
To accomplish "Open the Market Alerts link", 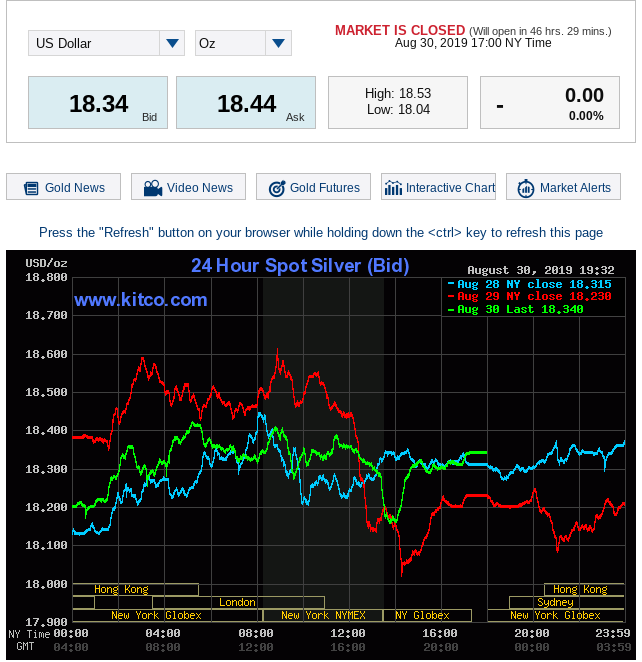I will point(563,187).
